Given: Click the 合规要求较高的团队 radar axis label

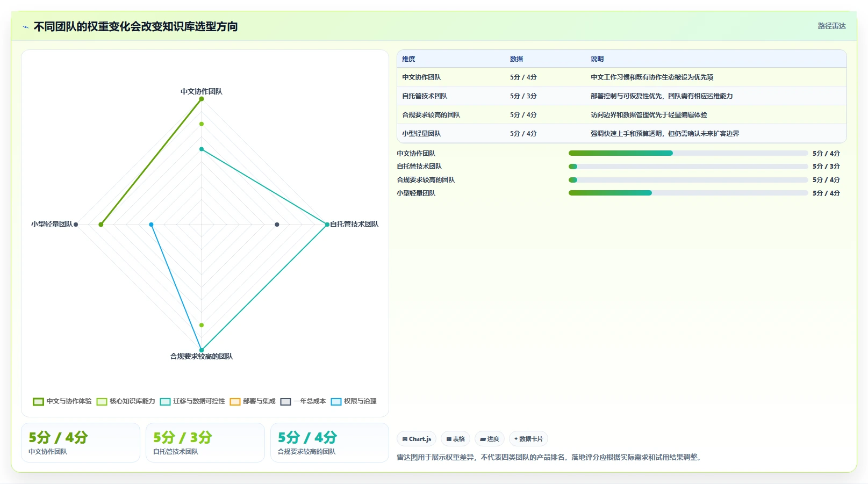Looking at the screenshot, I should tap(202, 356).
